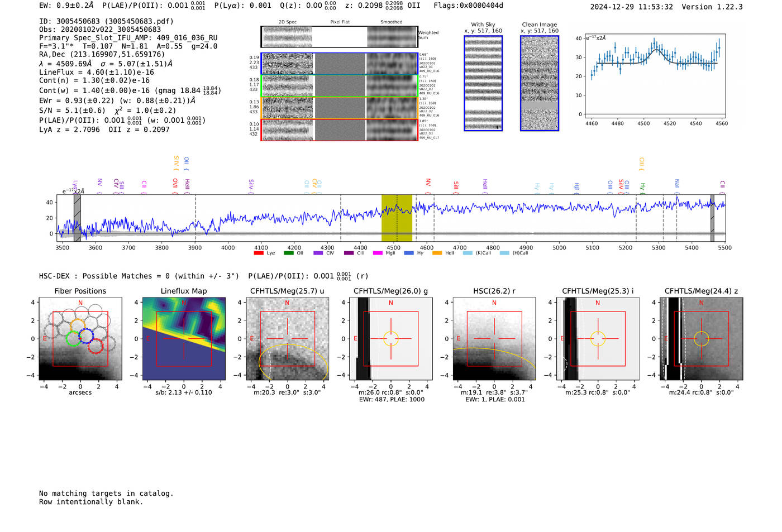Image resolution: width=782 pixels, height=532 pixels.
Task: Click the z: 0.2098 OII header value
Action: [383, 6]
